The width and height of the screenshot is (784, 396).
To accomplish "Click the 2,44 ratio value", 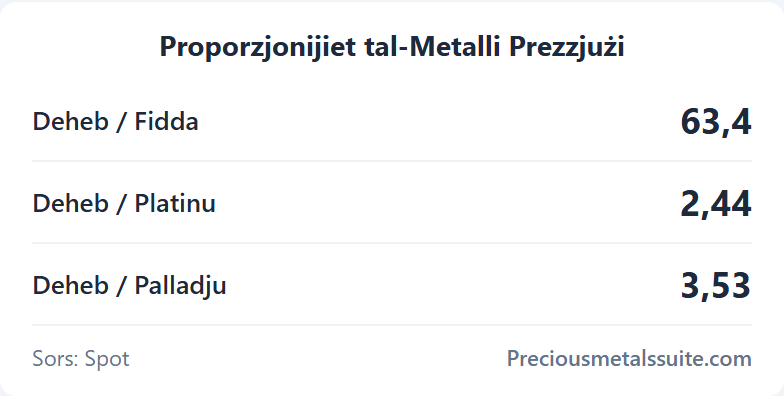I will pyautogui.click(x=716, y=204).
